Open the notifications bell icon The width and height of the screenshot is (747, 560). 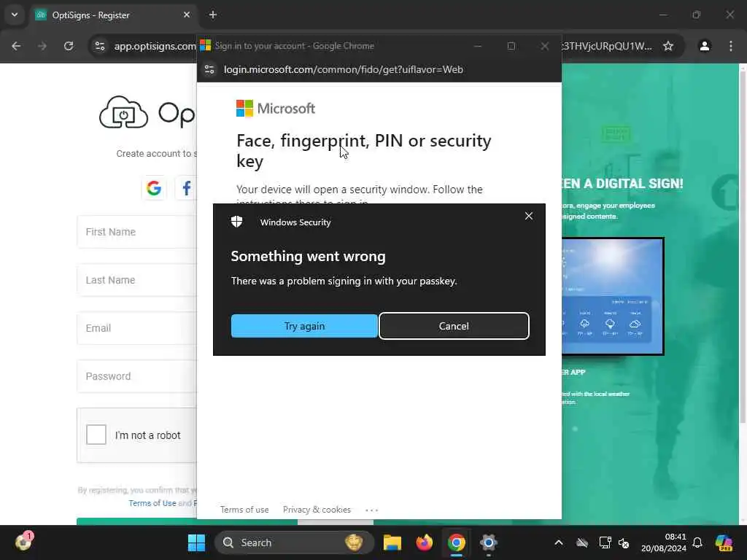[x=697, y=542]
